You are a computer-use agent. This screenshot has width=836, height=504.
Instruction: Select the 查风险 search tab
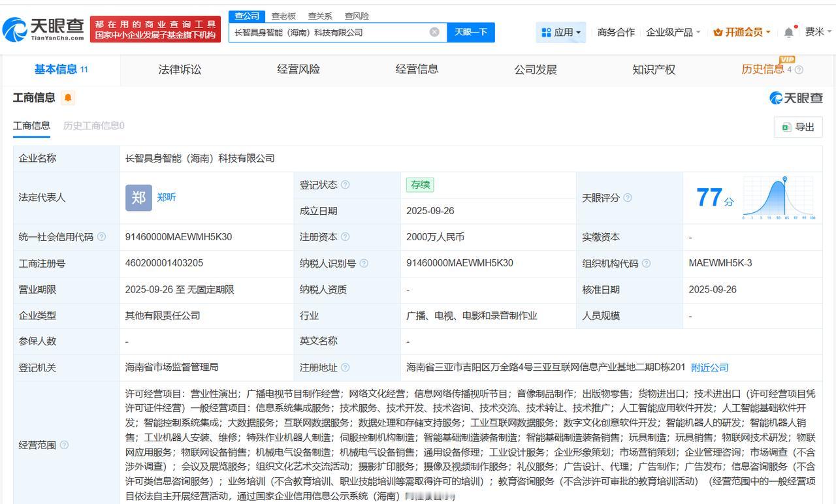(357, 16)
